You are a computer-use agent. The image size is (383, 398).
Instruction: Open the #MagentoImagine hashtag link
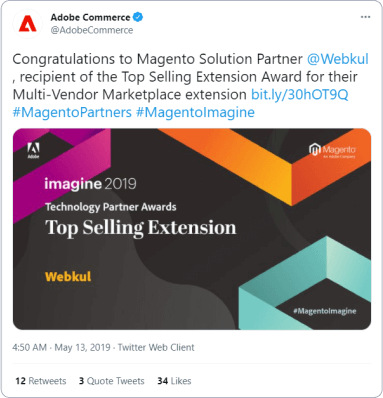tap(195, 112)
